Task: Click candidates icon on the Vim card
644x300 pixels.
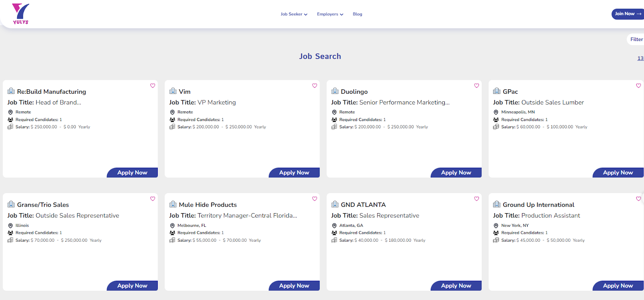Action: (172, 120)
